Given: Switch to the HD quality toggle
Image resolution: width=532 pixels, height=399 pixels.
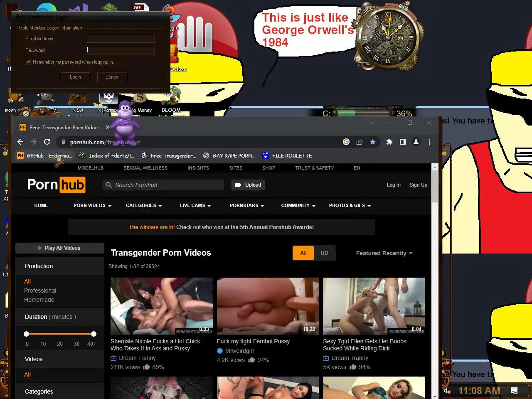Looking at the screenshot, I should coord(325,253).
